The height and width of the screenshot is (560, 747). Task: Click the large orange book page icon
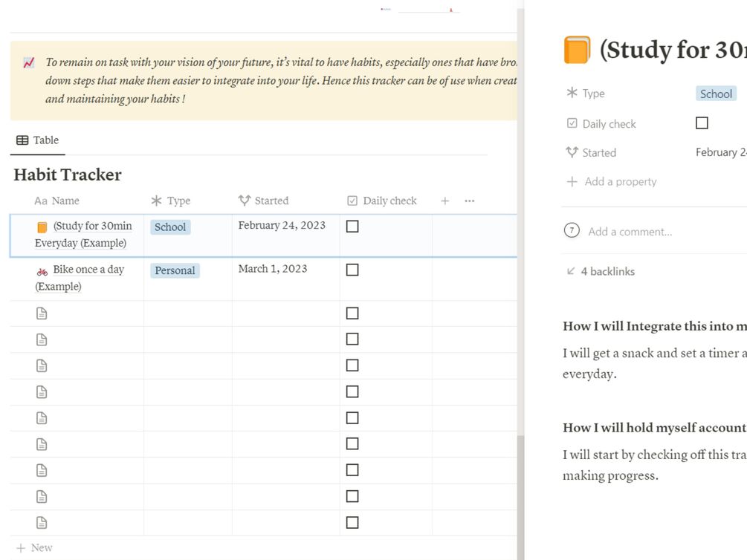tap(578, 51)
